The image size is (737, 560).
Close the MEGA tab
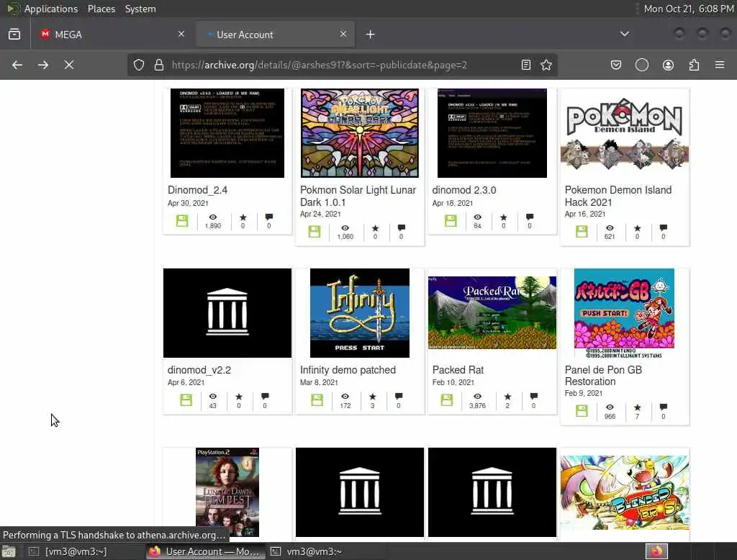(181, 34)
